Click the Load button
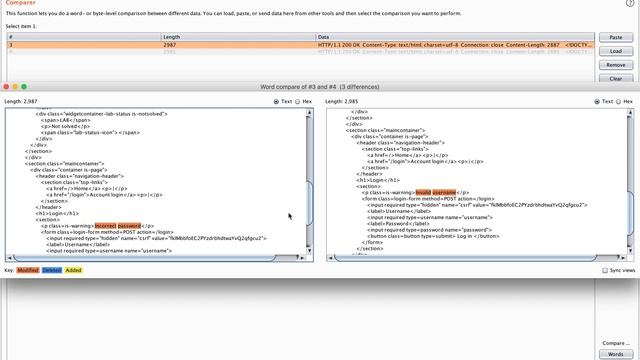The image size is (640, 360). pos(616,51)
